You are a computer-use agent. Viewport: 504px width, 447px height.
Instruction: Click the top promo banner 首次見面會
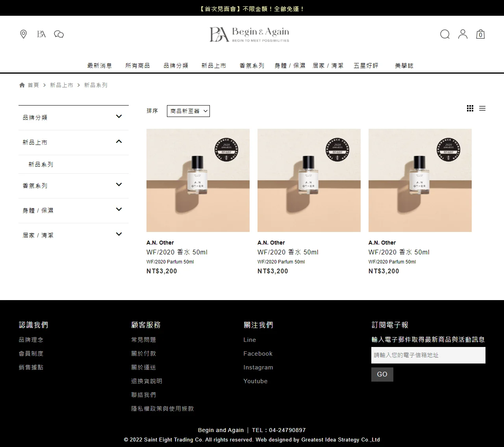coord(252,9)
